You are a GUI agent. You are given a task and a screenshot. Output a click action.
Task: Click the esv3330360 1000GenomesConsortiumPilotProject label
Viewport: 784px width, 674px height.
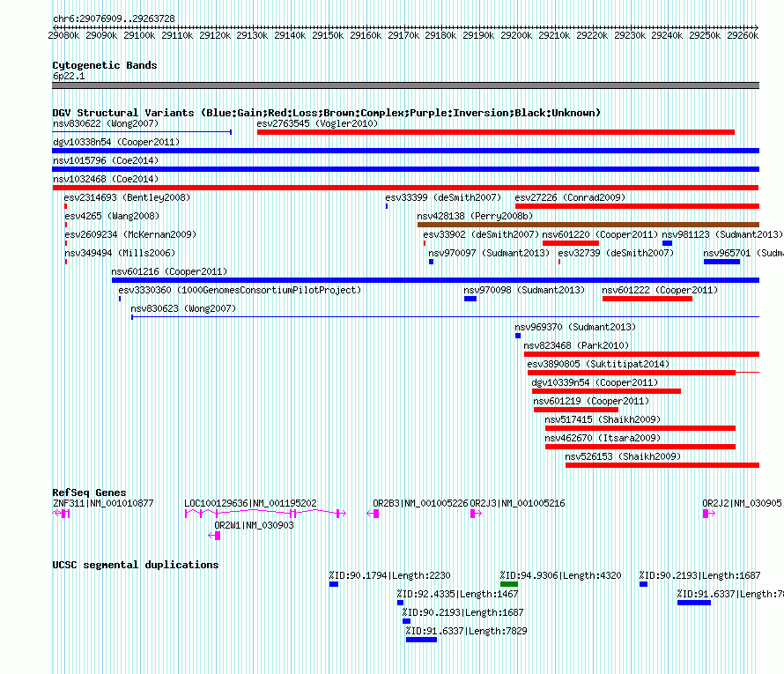(x=240, y=290)
